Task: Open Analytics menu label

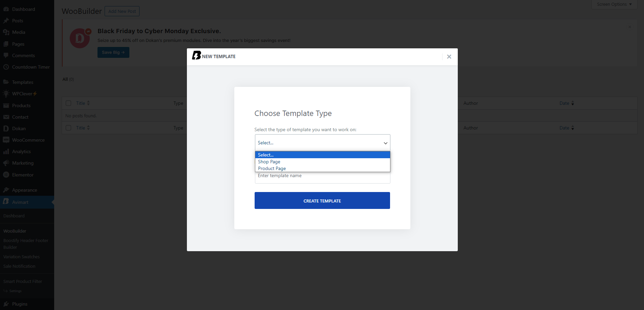Action: tap(21, 151)
